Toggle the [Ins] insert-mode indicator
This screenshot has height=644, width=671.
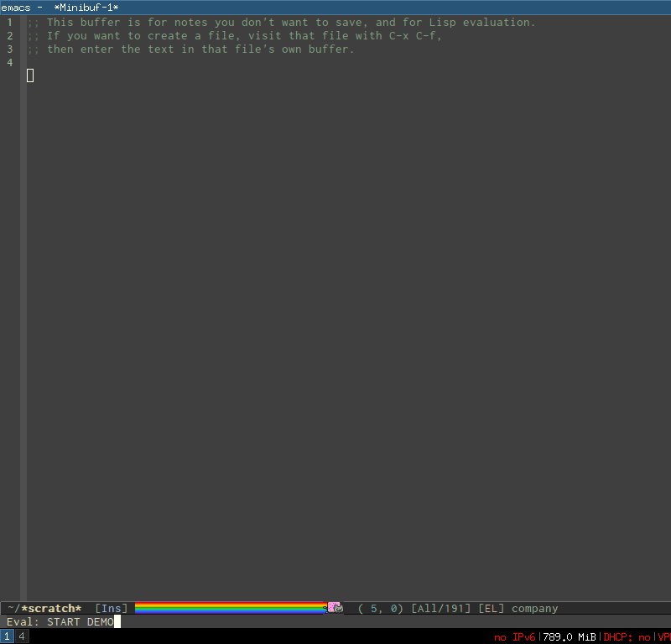tap(112, 608)
